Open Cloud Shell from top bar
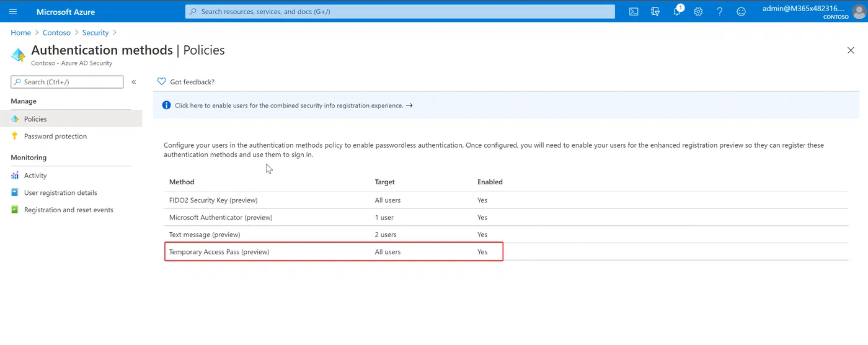The width and height of the screenshot is (868, 345). pyautogui.click(x=634, y=11)
